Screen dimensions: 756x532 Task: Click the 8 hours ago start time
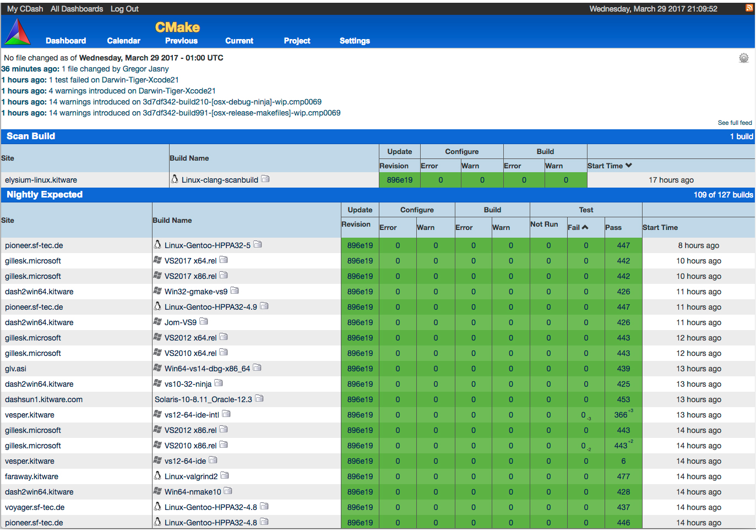point(699,245)
